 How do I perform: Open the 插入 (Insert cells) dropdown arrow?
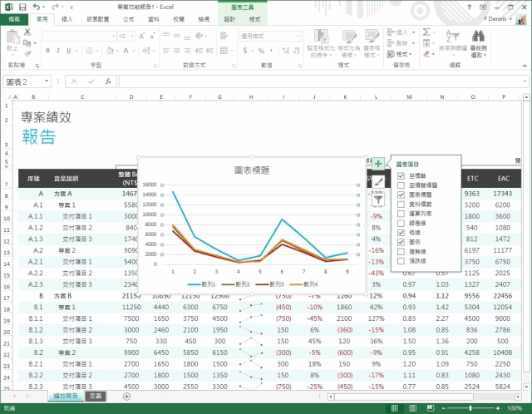pyautogui.click(x=413, y=32)
